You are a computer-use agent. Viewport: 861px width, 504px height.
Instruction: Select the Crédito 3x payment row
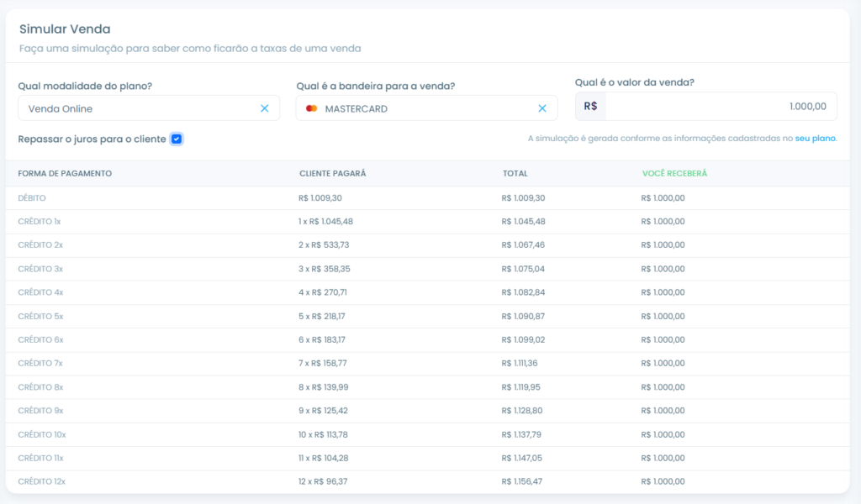40,269
